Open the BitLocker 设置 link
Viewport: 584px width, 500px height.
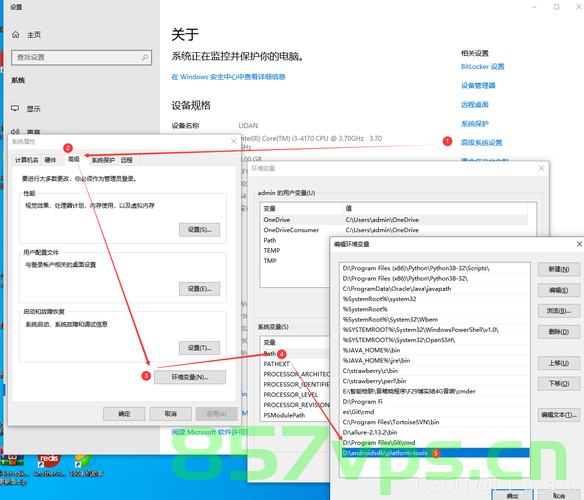(482, 67)
